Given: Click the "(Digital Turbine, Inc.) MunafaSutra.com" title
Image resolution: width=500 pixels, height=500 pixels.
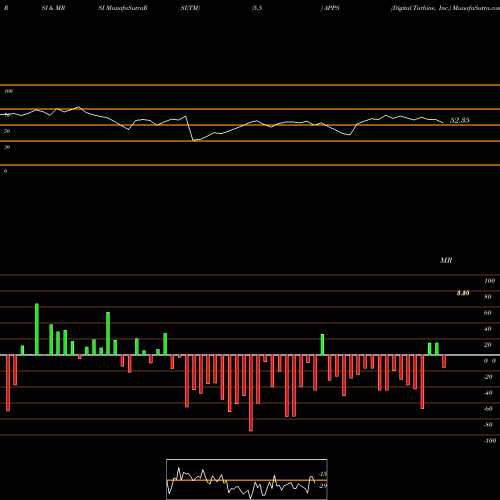Looking at the screenshot, I should pos(445,8).
